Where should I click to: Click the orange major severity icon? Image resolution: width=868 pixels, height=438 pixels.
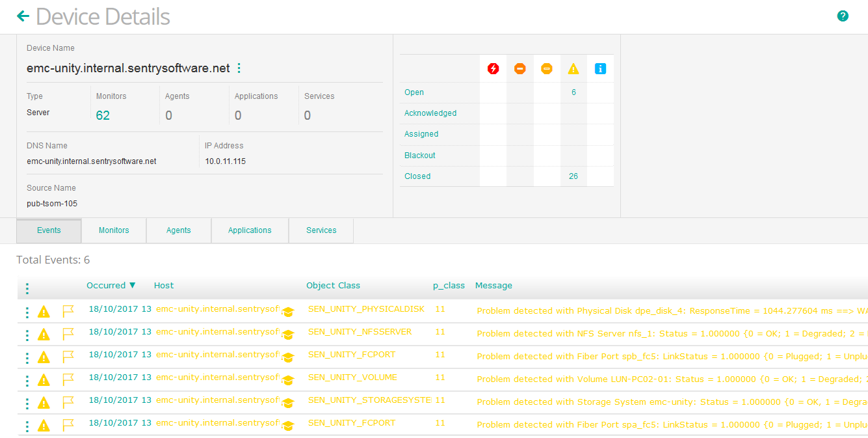(519, 68)
